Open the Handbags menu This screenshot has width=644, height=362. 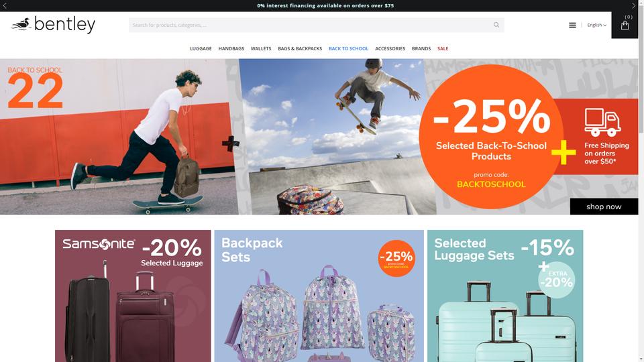point(231,48)
